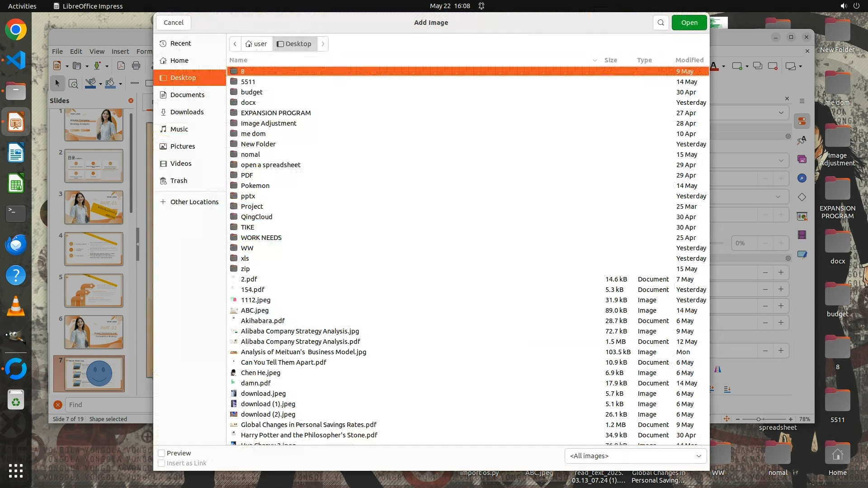Click the Cancel button
Screen dimensions: 868x488
tap(174, 23)
